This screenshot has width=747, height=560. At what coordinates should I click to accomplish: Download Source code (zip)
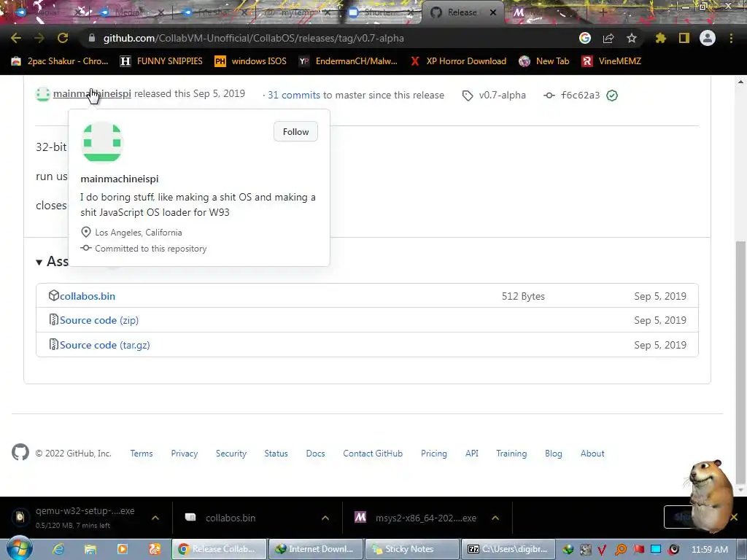(x=99, y=320)
